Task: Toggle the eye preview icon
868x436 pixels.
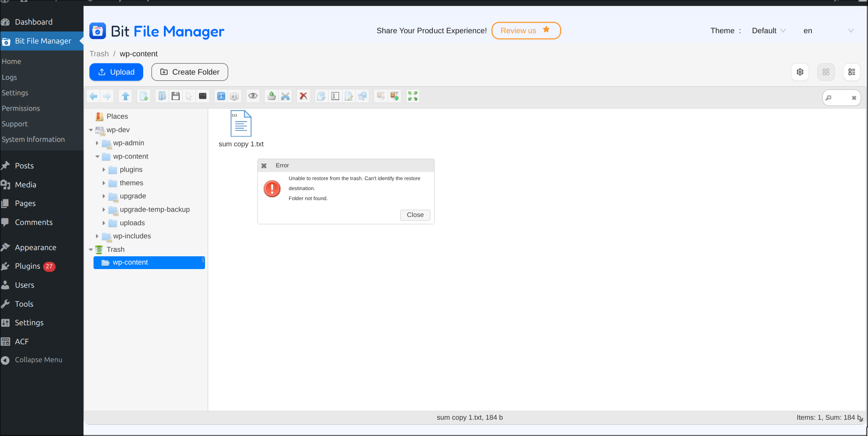Action: 253,96
